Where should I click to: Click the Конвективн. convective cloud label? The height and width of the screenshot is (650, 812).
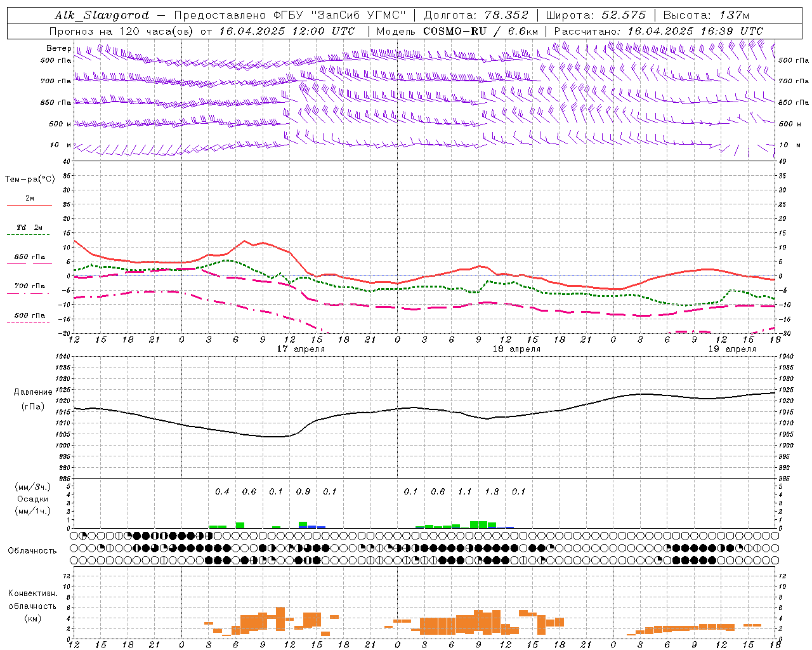(32, 594)
